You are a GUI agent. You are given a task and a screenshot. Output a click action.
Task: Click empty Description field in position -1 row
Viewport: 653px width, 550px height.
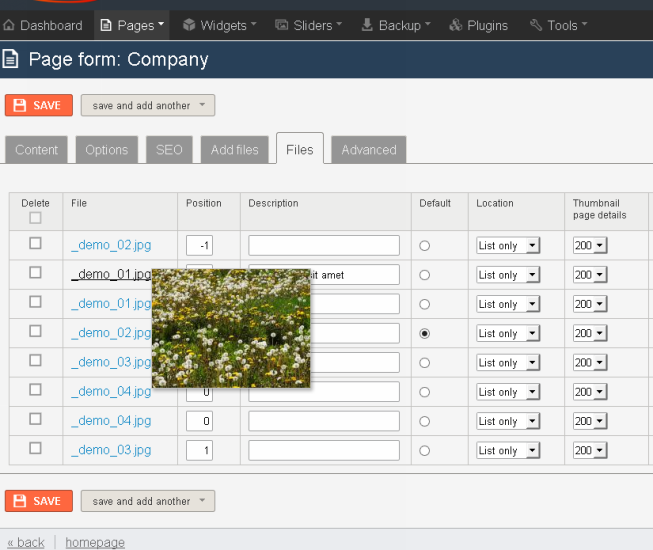[324, 245]
